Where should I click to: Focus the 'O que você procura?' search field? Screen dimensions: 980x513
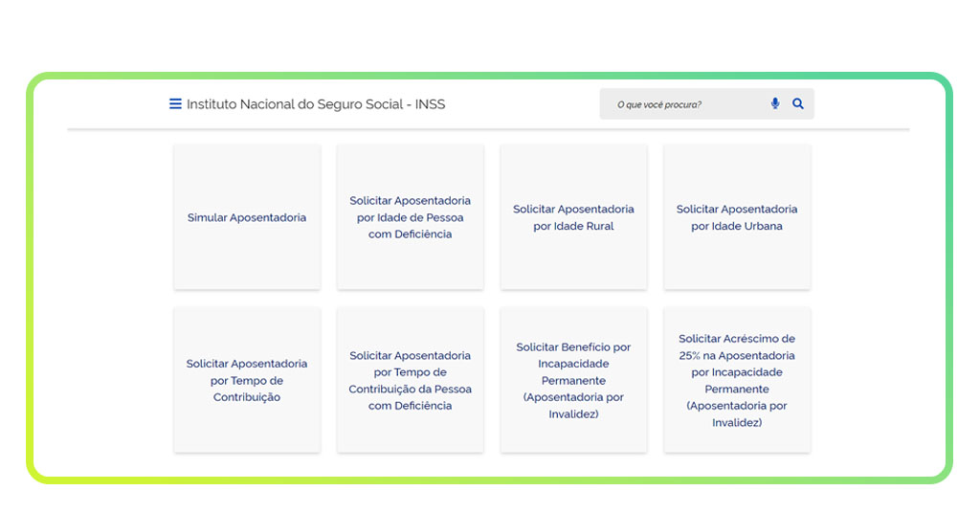tap(707, 103)
